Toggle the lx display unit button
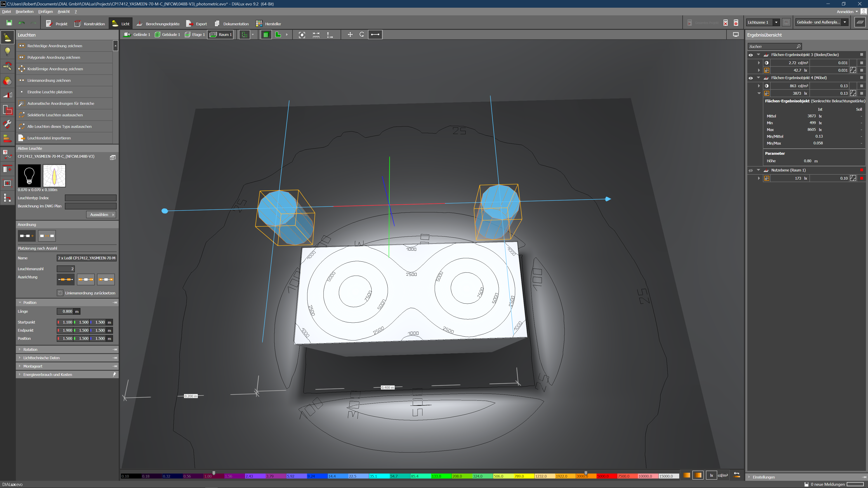 [x=711, y=476]
